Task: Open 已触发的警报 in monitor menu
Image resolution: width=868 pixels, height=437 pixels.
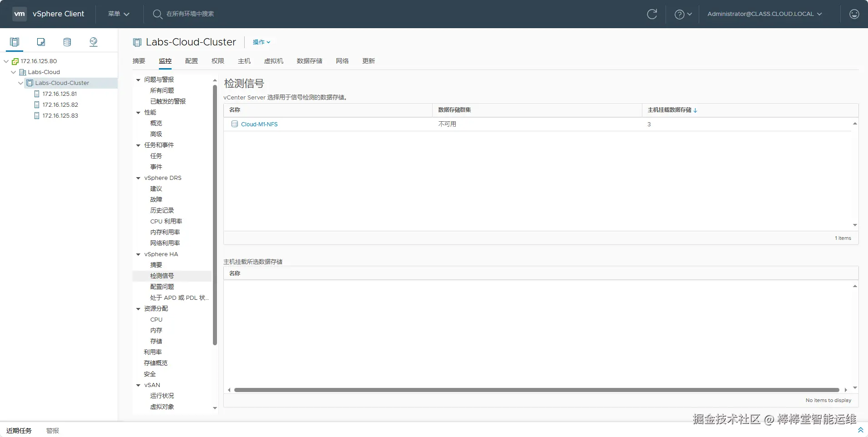Action: [x=168, y=102]
